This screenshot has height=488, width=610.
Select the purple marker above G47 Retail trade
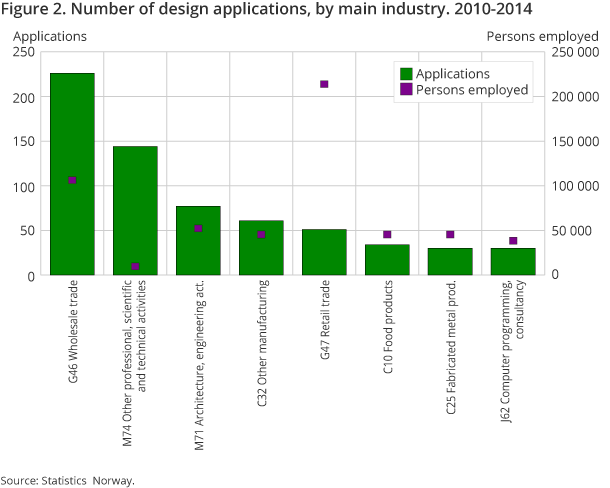point(324,84)
